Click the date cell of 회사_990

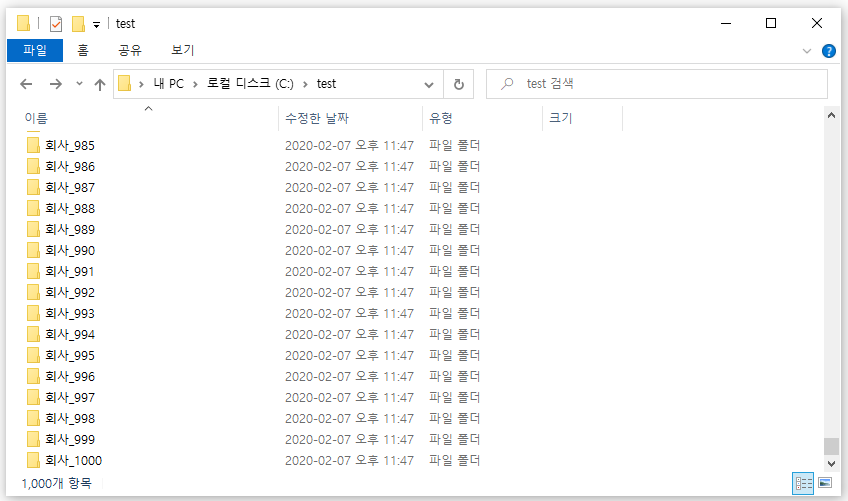[349, 250]
